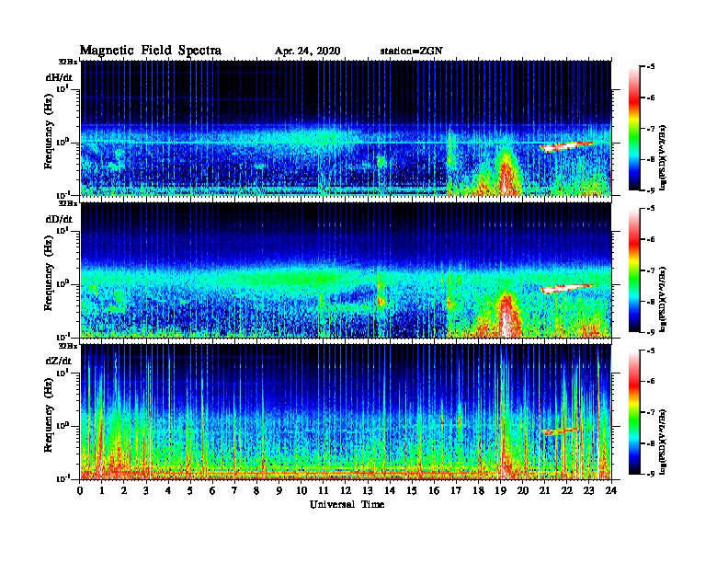
Task: Click the '-9' value on dZ/dt colorbar
Action: click(650, 474)
